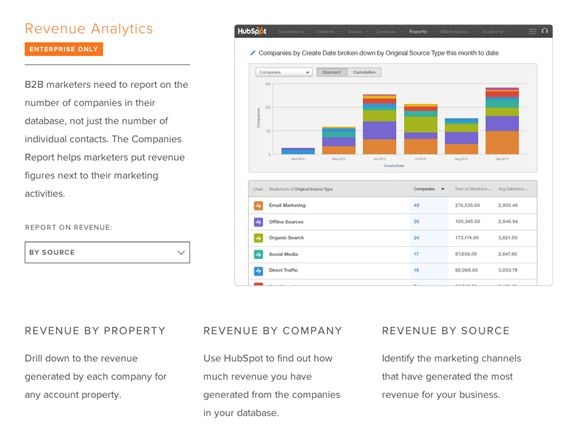Open the Dashboard nav item

pos(291,31)
